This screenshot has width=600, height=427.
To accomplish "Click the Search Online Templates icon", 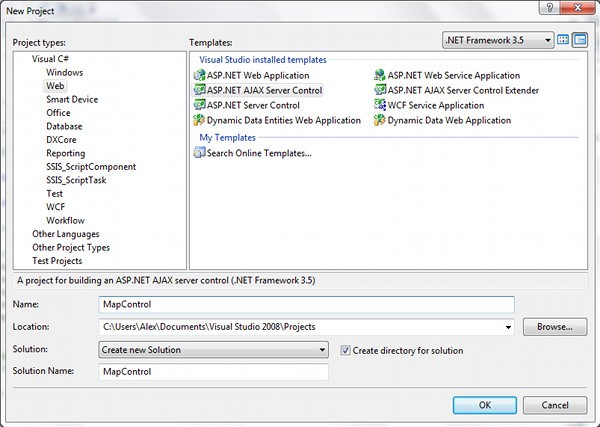I will (x=199, y=153).
